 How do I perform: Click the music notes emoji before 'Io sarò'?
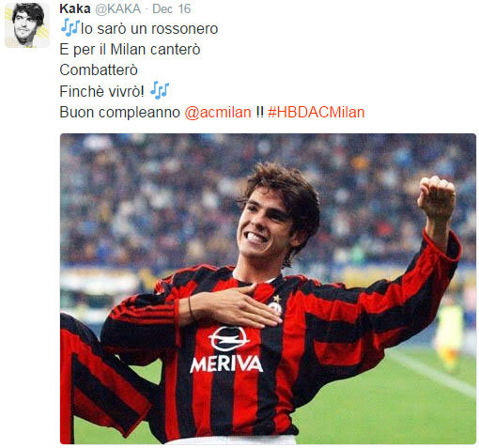(x=70, y=27)
